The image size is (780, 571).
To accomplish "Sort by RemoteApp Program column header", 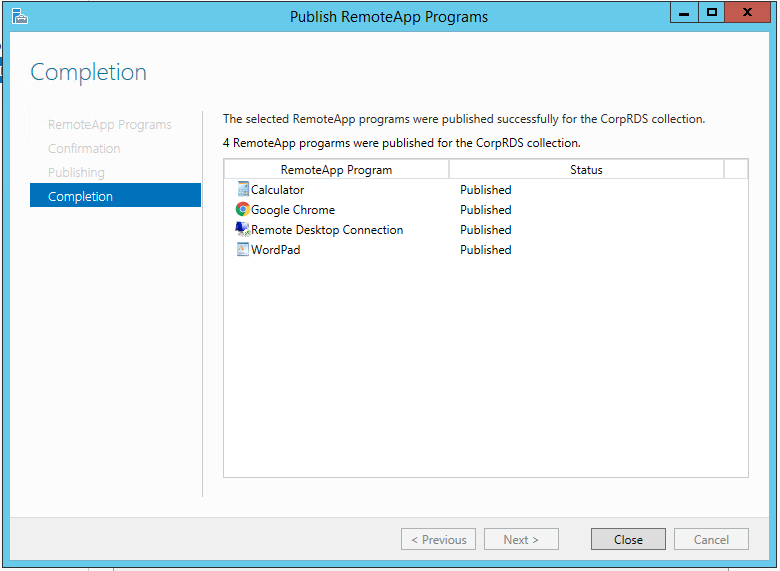I will 336,170.
